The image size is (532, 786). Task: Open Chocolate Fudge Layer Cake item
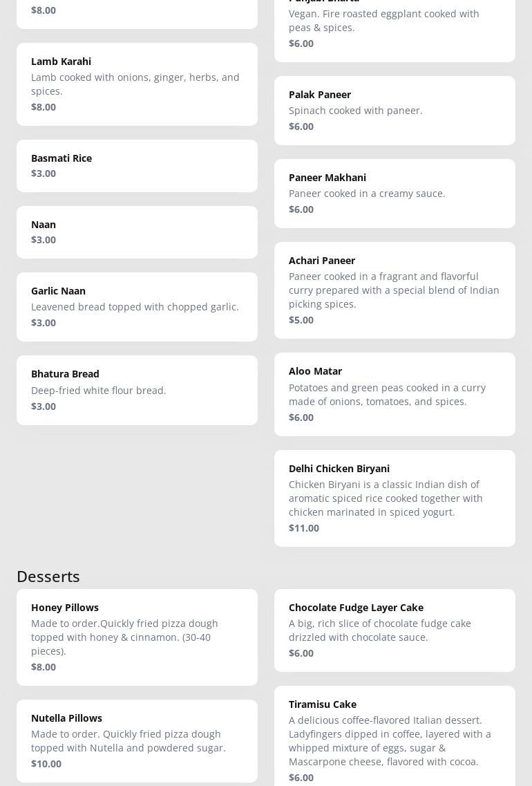(x=395, y=630)
